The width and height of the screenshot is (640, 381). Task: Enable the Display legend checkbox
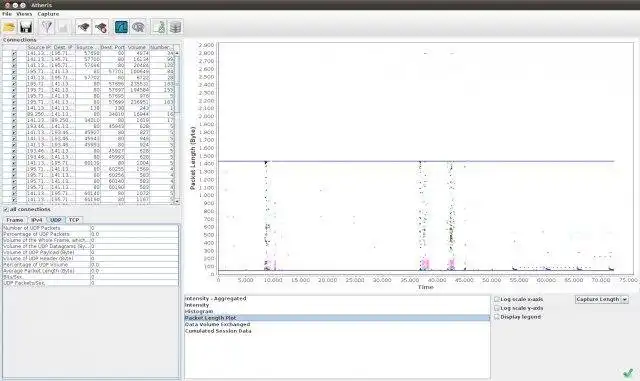tap(497, 317)
